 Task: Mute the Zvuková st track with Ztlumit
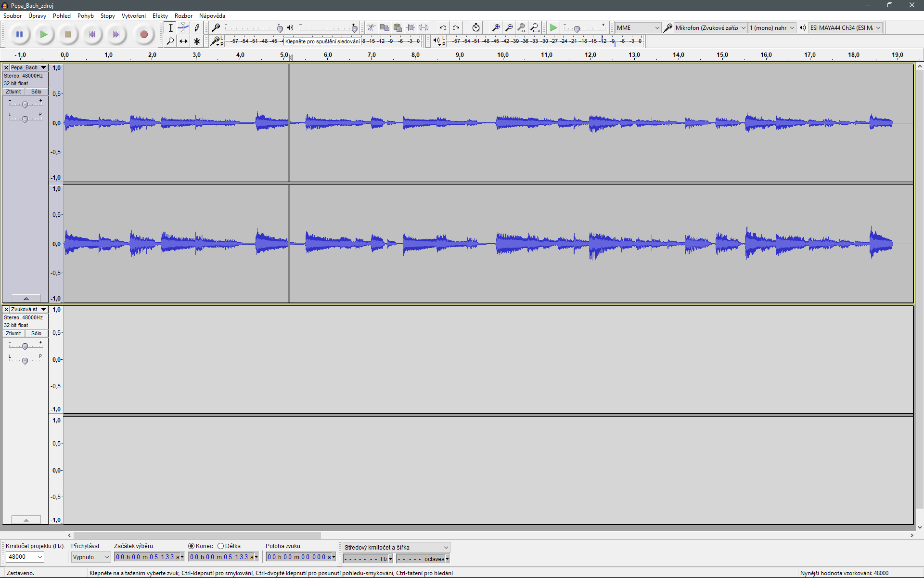(x=13, y=333)
